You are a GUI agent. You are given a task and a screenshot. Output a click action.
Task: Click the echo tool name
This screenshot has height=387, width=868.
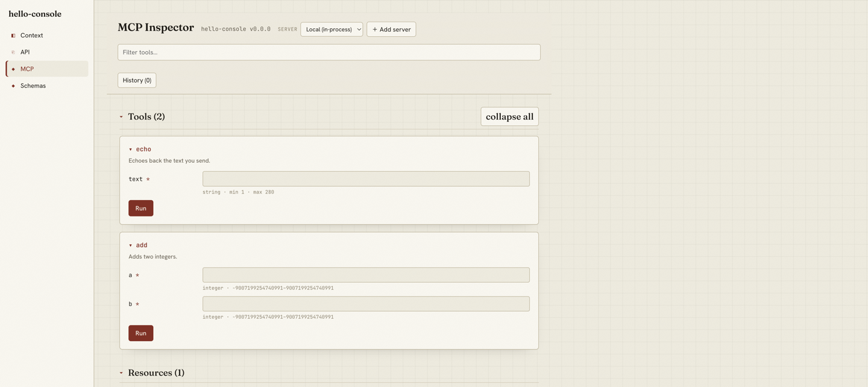click(x=143, y=149)
